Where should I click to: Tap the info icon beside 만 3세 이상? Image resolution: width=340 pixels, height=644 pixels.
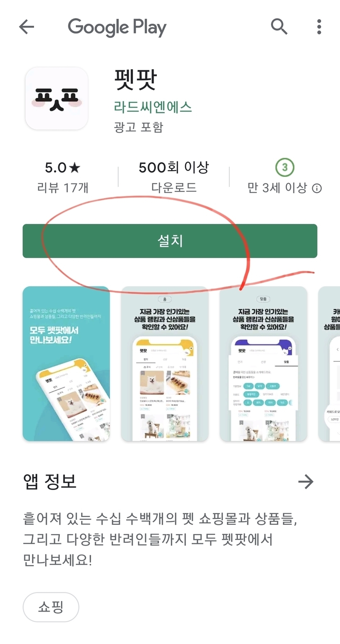point(317,188)
